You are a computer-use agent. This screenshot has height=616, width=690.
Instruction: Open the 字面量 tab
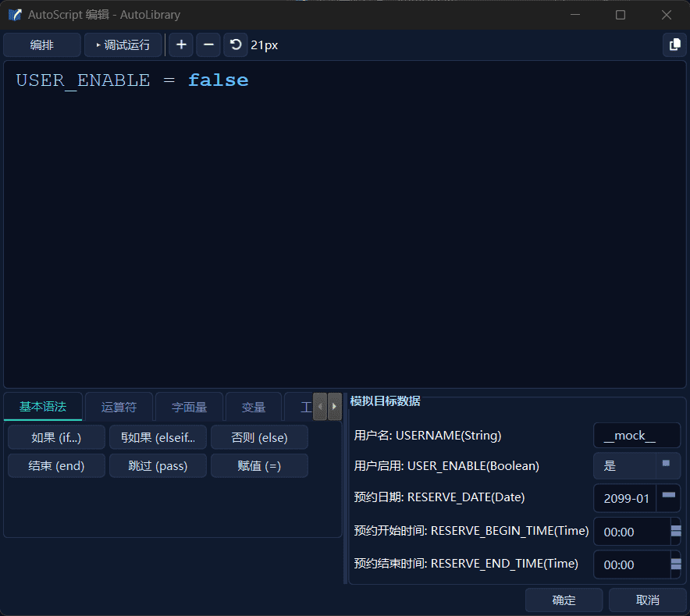point(189,407)
